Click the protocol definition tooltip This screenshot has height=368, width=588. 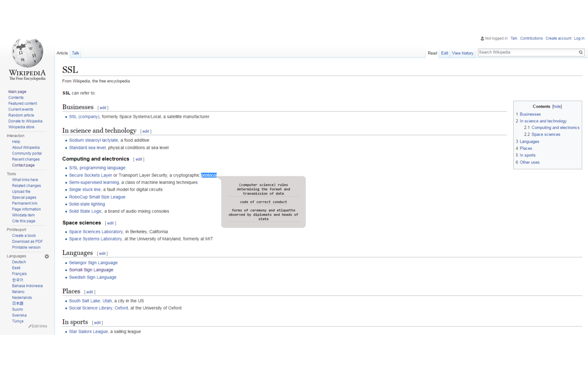[x=263, y=202]
